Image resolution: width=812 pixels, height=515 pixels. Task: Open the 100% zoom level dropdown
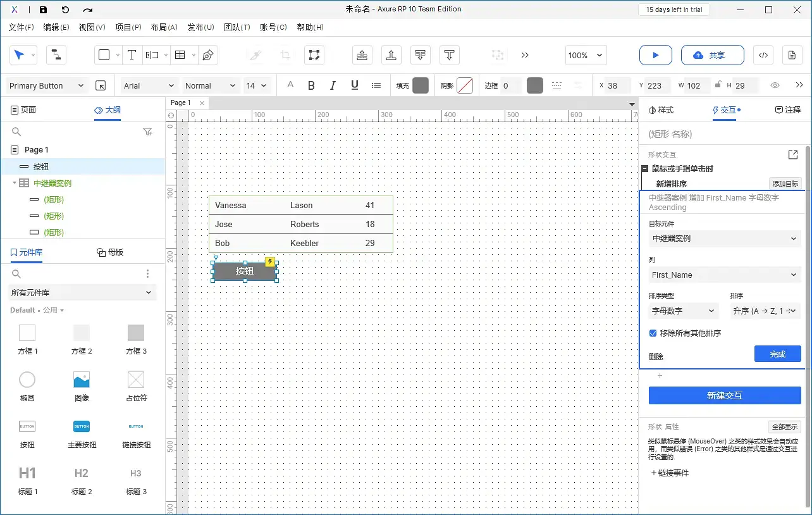[x=586, y=55]
